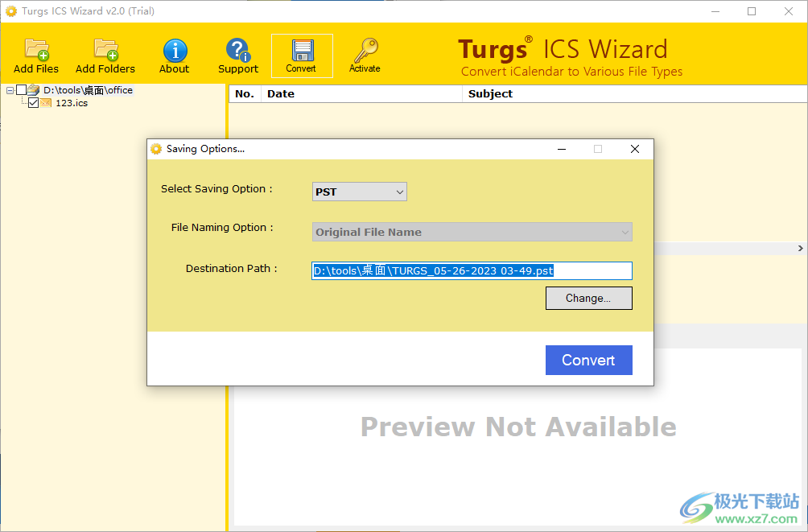Toggle the D:\tools office folder checkbox
The width and height of the screenshot is (808, 532).
[21, 90]
